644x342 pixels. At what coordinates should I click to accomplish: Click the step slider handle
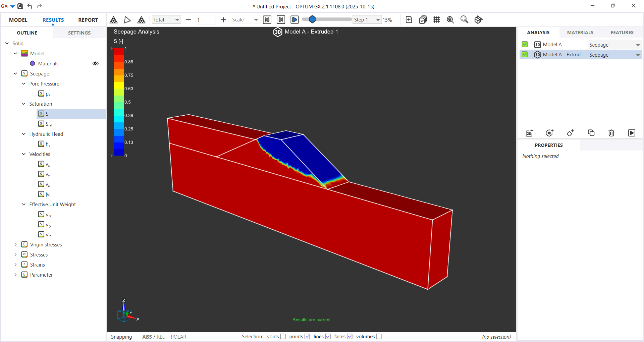[312, 19]
